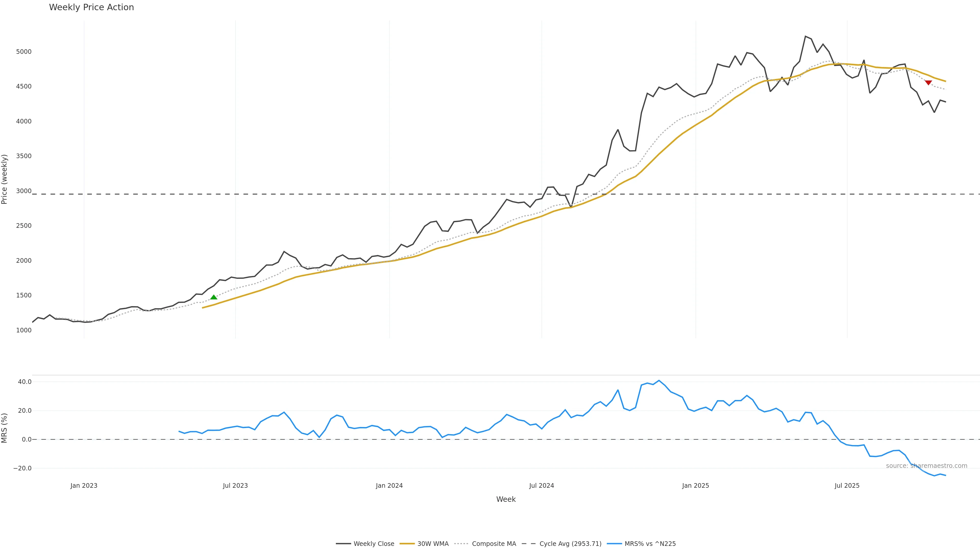Select the Jan 2024 x-axis label
Viewport: 980px width, 551px height.
click(389, 486)
